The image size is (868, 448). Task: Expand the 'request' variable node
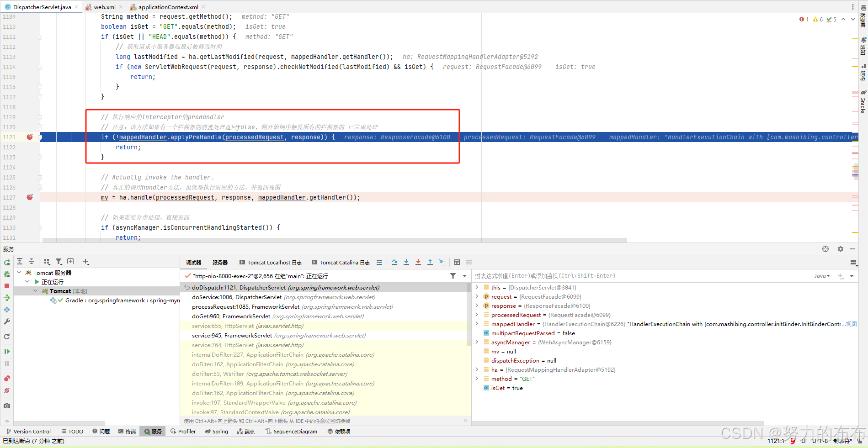477,296
